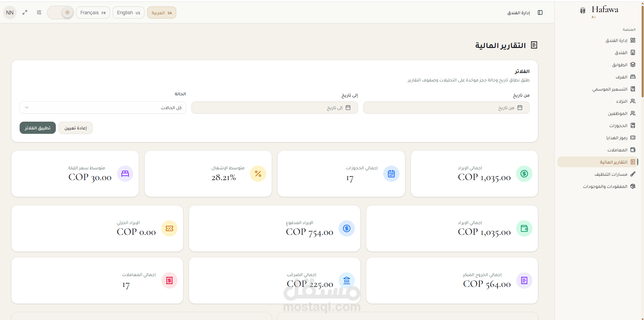Click the COP 754.00 paid revenue value
This screenshot has width=644, height=320.
309,232
